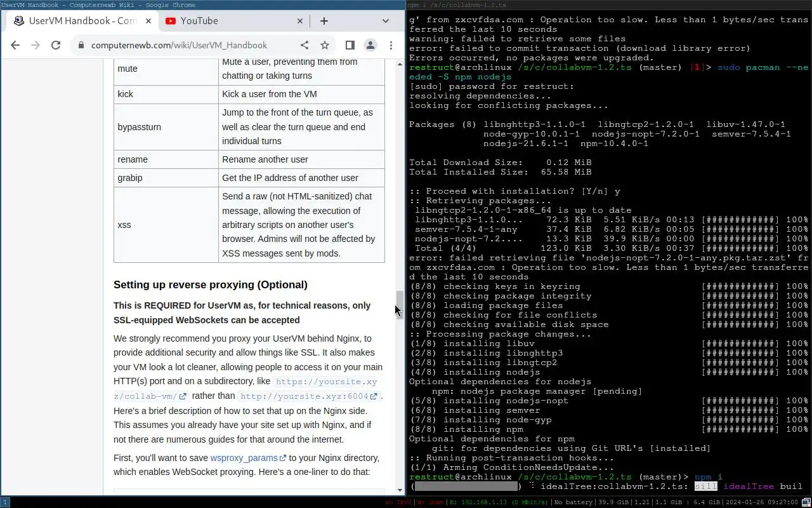
Task: Click the Chrome back arrow
Action: click(x=15, y=45)
